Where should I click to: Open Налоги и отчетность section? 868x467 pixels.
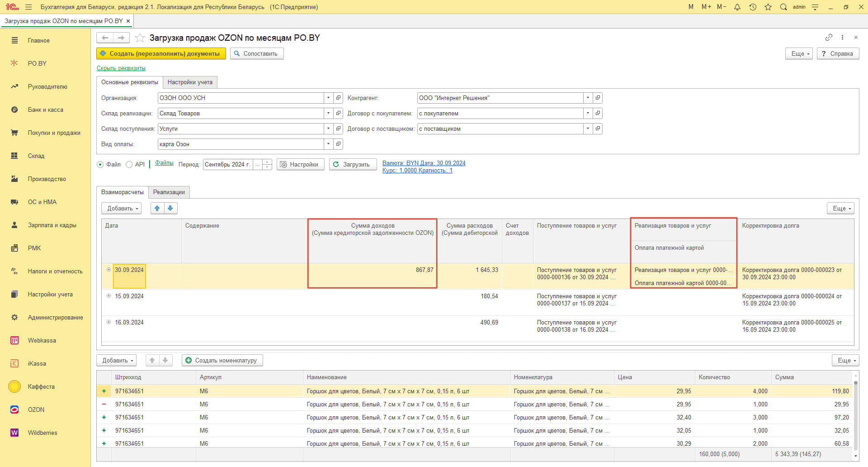pos(55,271)
